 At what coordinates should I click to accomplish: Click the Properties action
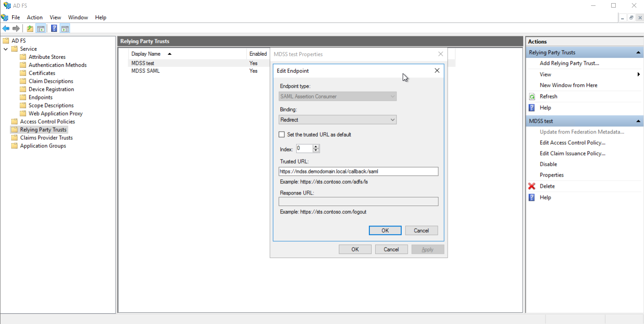[552, 175]
